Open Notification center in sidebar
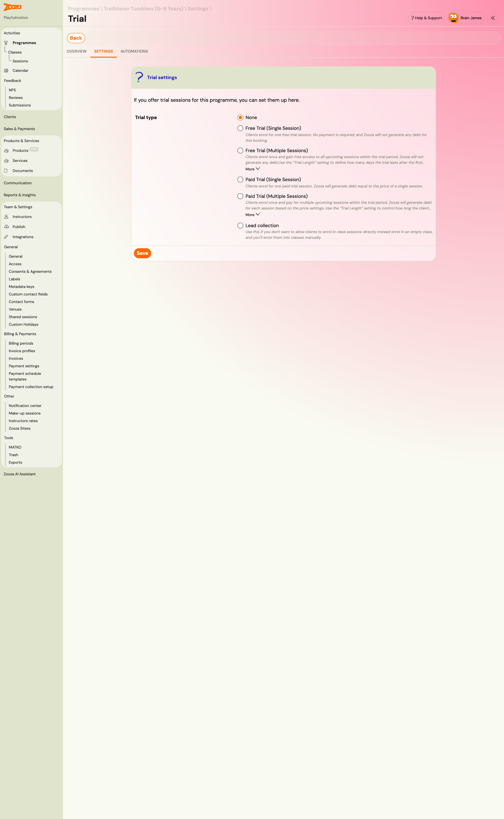This screenshot has width=504, height=819. pyautogui.click(x=25, y=406)
